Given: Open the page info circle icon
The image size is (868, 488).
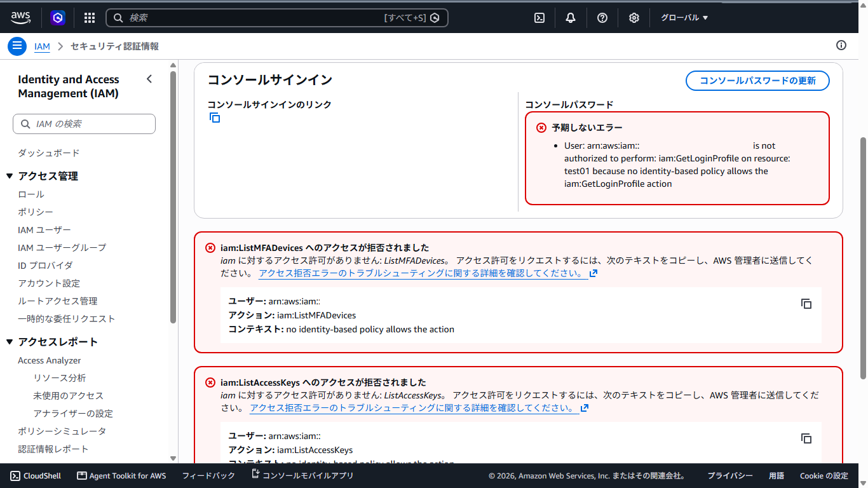Looking at the screenshot, I should coord(841,45).
